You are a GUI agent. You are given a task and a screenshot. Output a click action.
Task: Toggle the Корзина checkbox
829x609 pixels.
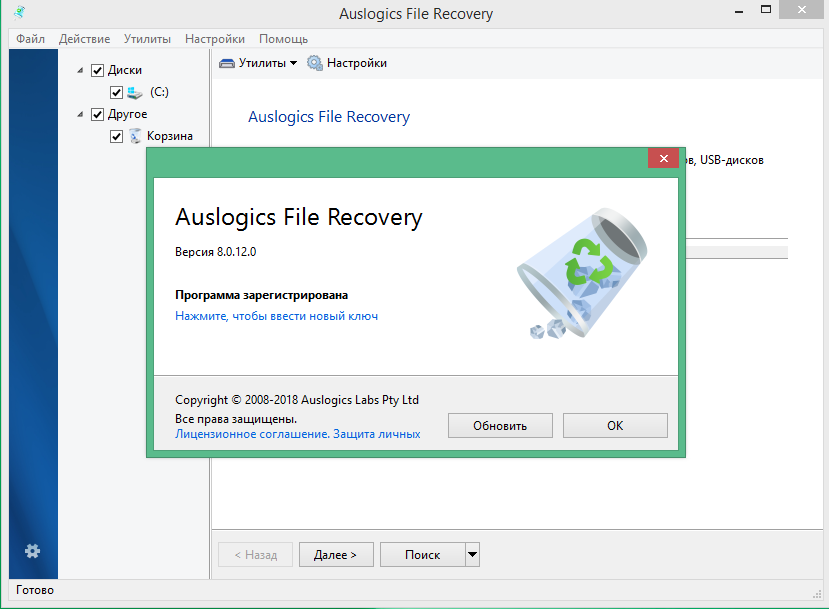(117, 135)
